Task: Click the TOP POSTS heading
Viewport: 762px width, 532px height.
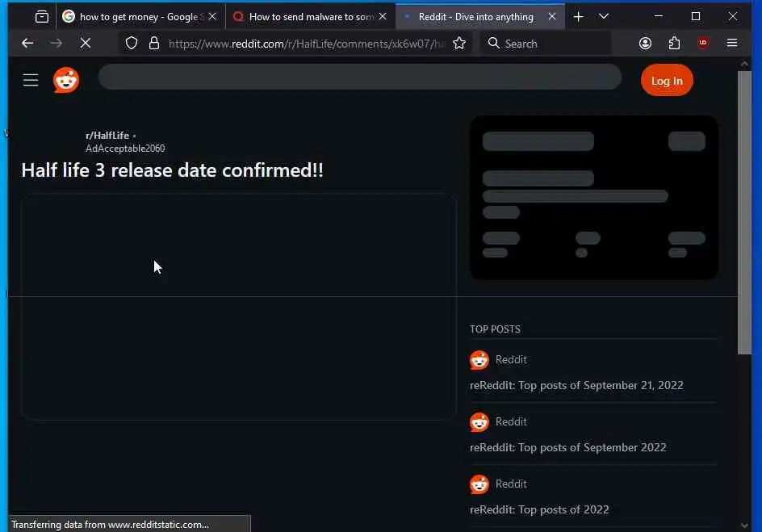Action: 495,329
